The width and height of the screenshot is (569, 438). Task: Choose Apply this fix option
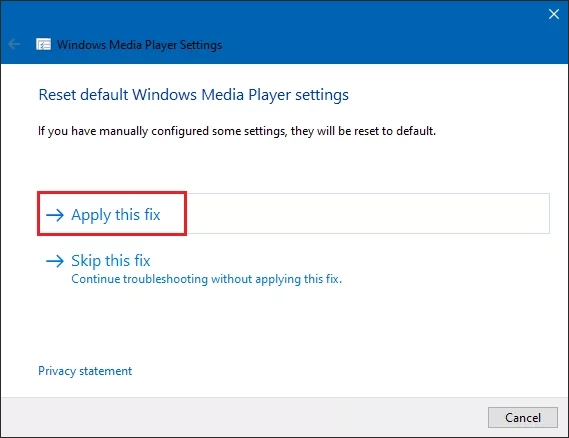coord(294,214)
